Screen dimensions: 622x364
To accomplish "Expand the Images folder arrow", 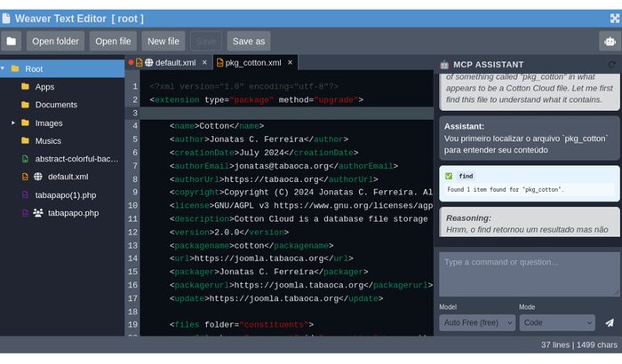I will click(x=13, y=123).
